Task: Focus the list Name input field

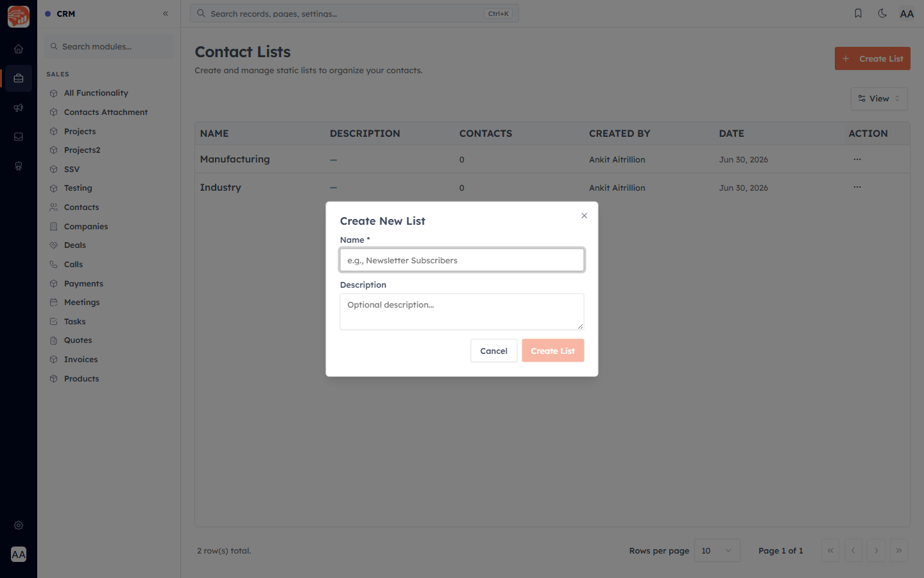Action: [x=462, y=260]
